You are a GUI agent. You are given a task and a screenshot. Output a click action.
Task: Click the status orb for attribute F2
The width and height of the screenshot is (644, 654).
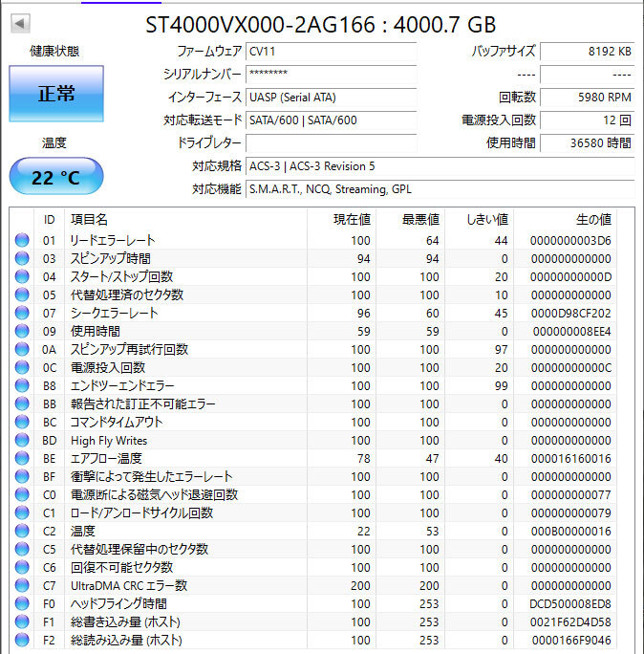pyautogui.click(x=22, y=640)
